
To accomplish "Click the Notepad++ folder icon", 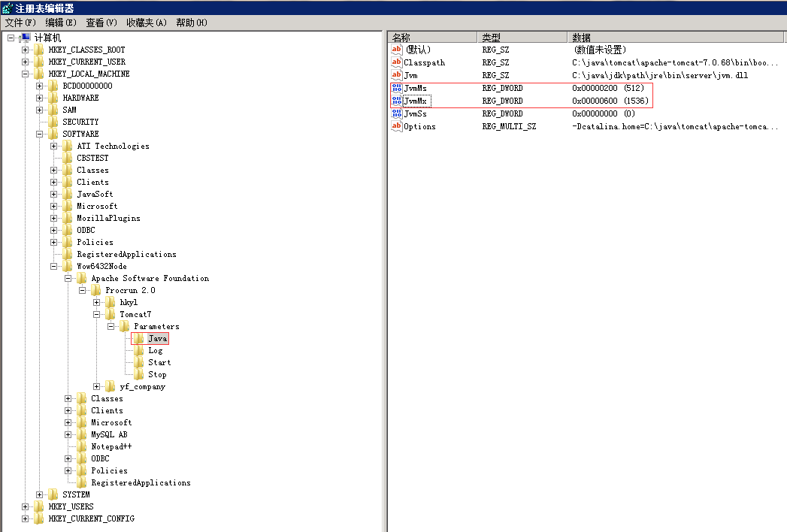I will (x=81, y=446).
